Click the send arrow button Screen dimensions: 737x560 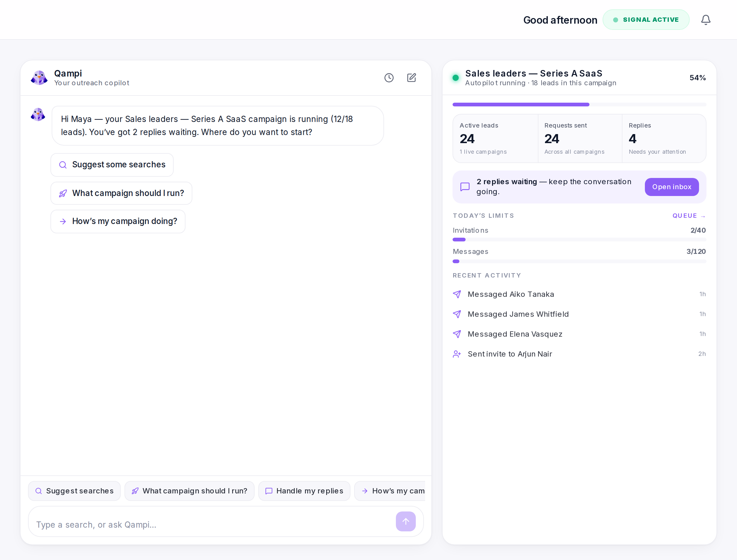point(406,521)
